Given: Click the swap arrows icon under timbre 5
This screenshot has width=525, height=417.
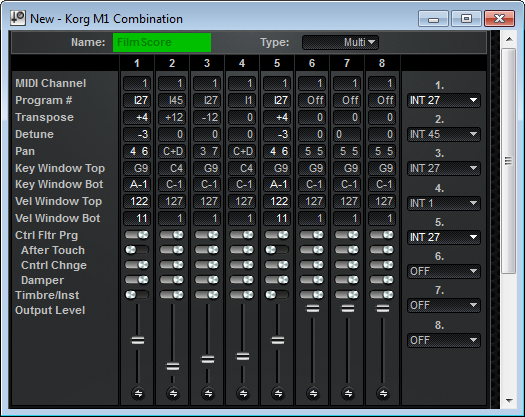Looking at the screenshot, I should (278, 393).
